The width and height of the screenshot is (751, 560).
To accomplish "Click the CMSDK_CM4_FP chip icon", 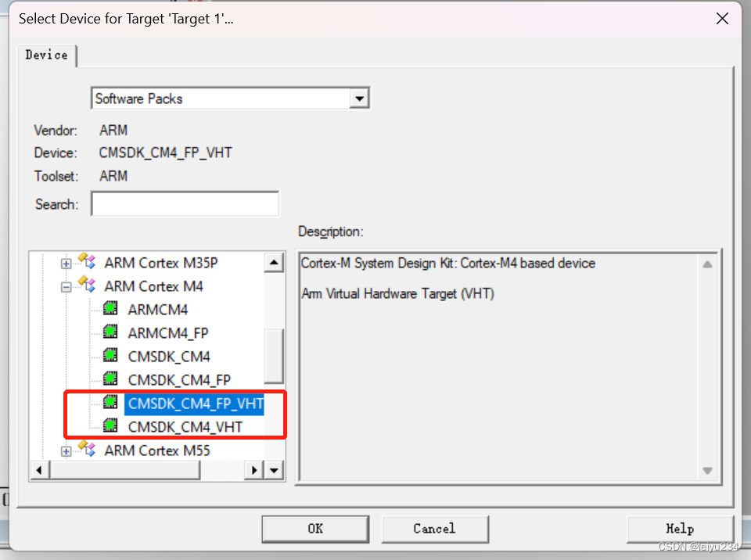I will coord(109,379).
